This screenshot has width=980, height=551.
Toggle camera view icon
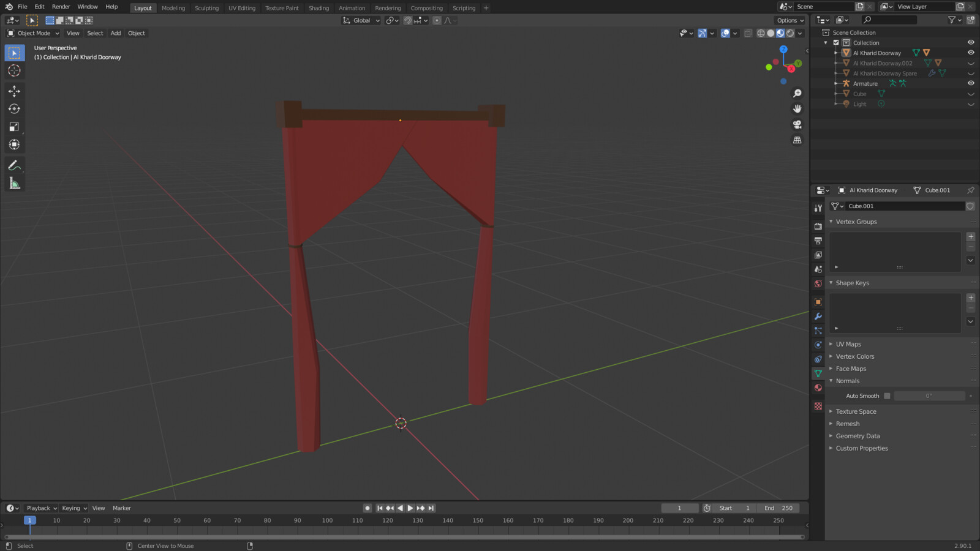click(x=797, y=124)
